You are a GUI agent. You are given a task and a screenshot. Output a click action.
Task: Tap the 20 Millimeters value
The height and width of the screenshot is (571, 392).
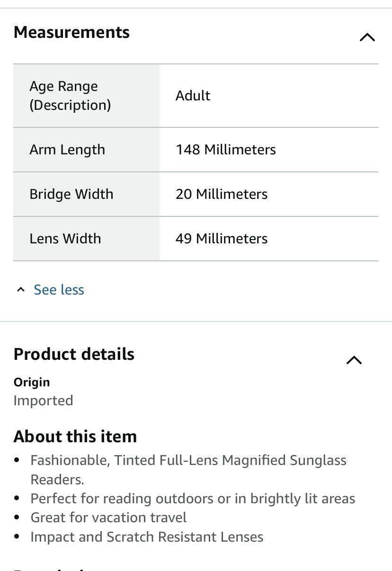coord(222,194)
